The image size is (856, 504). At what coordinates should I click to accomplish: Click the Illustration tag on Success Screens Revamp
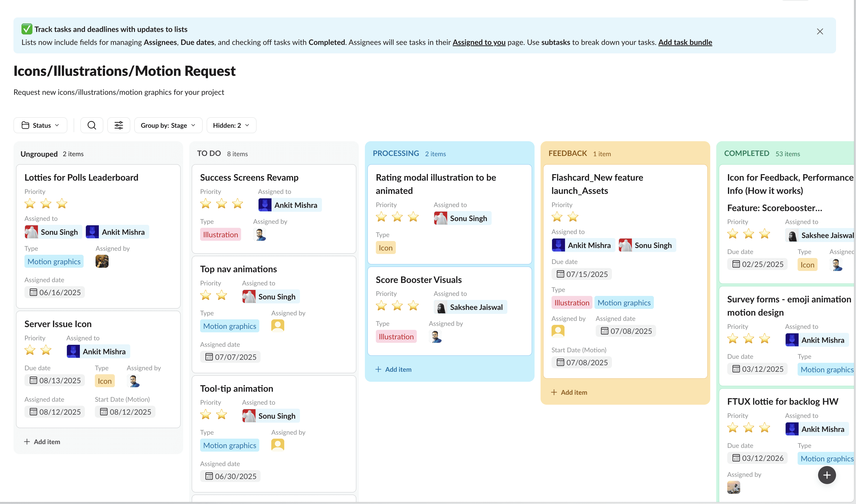pyautogui.click(x=220, y=235)
